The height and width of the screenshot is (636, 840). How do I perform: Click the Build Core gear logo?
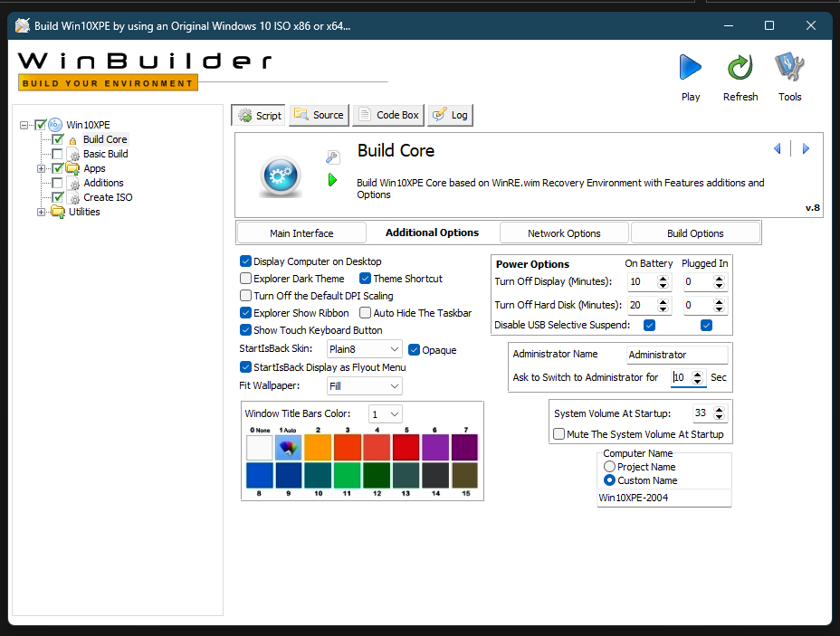[x=281, y=176]
